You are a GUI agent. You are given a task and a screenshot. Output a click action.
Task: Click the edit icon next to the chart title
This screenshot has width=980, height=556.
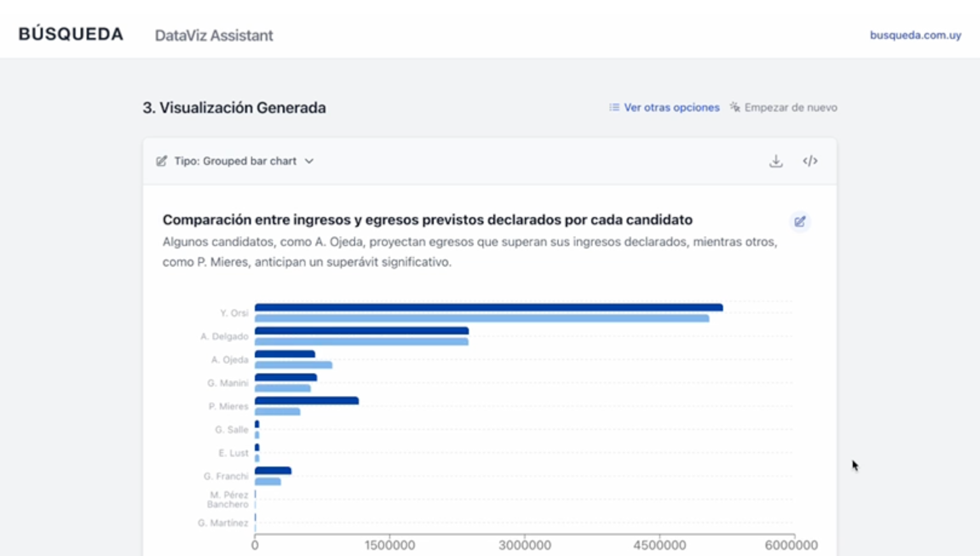coord(800,222)
